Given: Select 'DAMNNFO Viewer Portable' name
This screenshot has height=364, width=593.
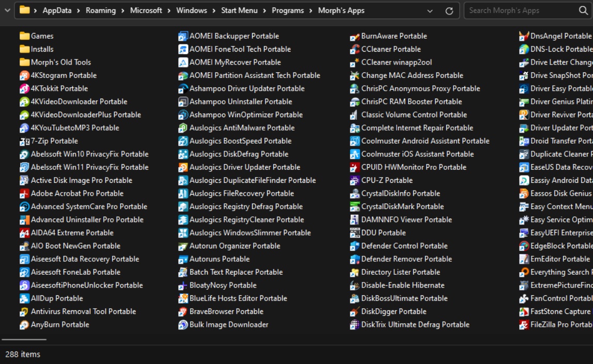Looking at the screenshot, I should coord(407,220).
